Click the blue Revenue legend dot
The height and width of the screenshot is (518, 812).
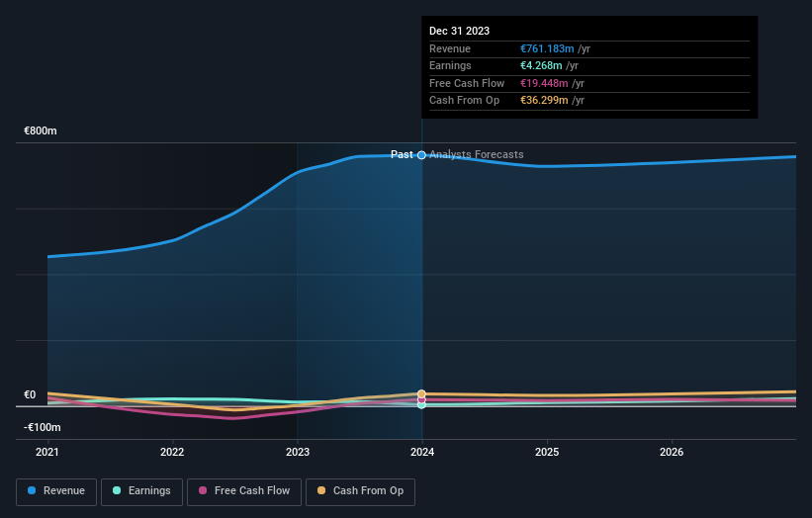(32, 490)
